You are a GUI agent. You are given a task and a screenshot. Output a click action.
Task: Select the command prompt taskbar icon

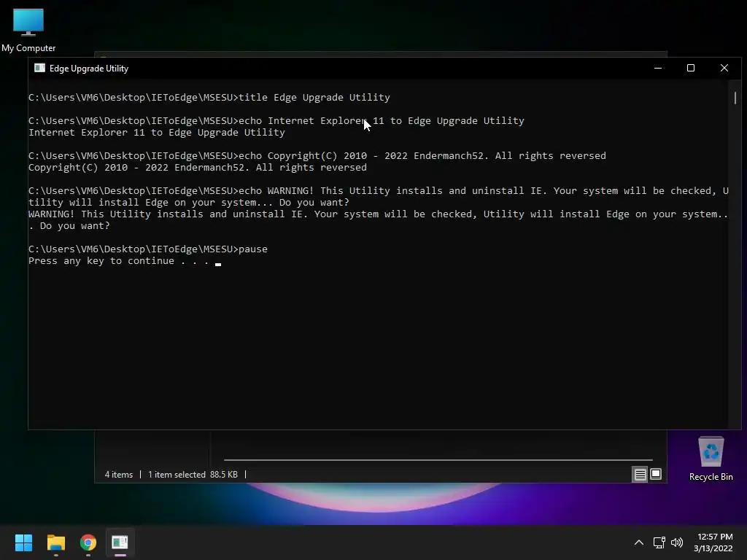tap(120, 542)
